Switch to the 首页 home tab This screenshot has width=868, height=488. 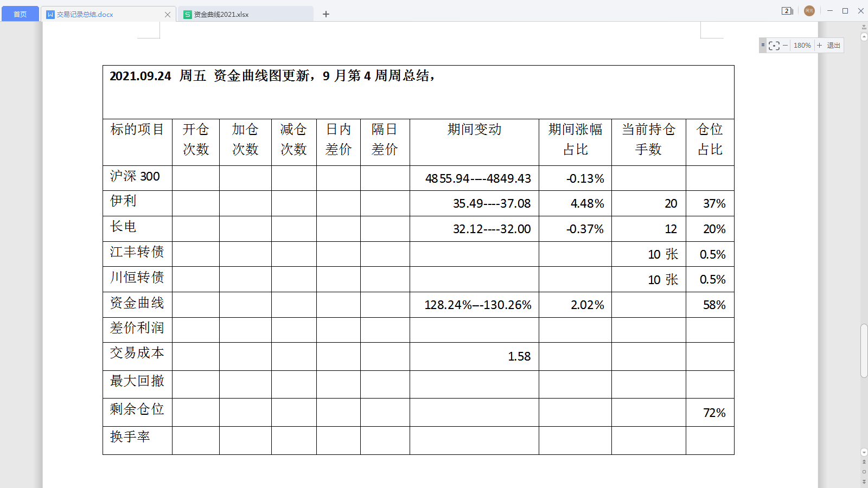click(x=20, y=14)
